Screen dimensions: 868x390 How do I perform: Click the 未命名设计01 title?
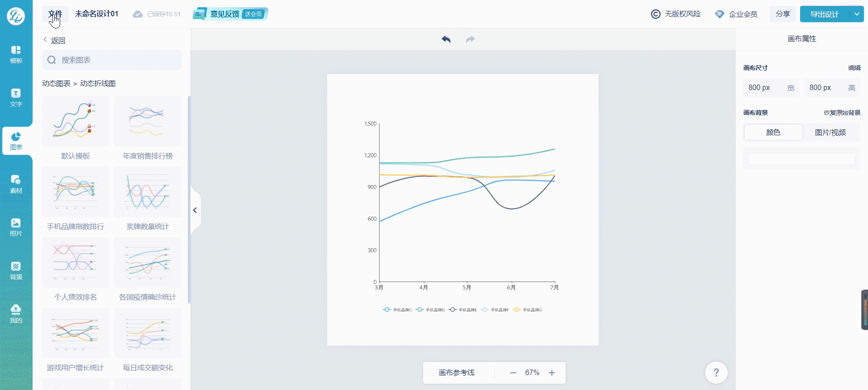(x=96, y=14)
